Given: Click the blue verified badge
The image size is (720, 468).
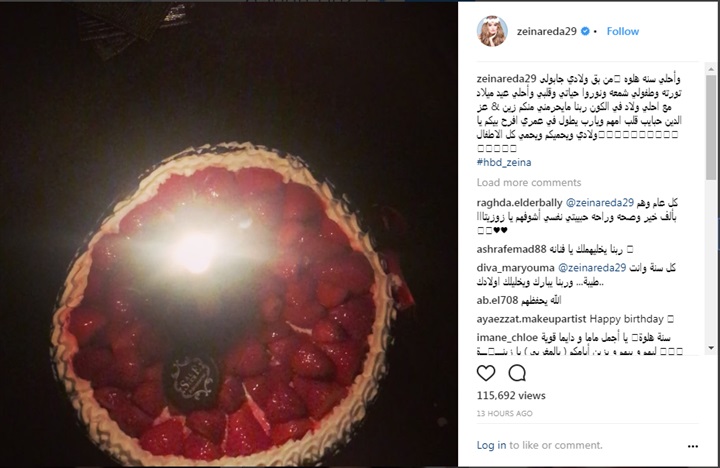Looking at the screenshot, I should pos(585,31).
